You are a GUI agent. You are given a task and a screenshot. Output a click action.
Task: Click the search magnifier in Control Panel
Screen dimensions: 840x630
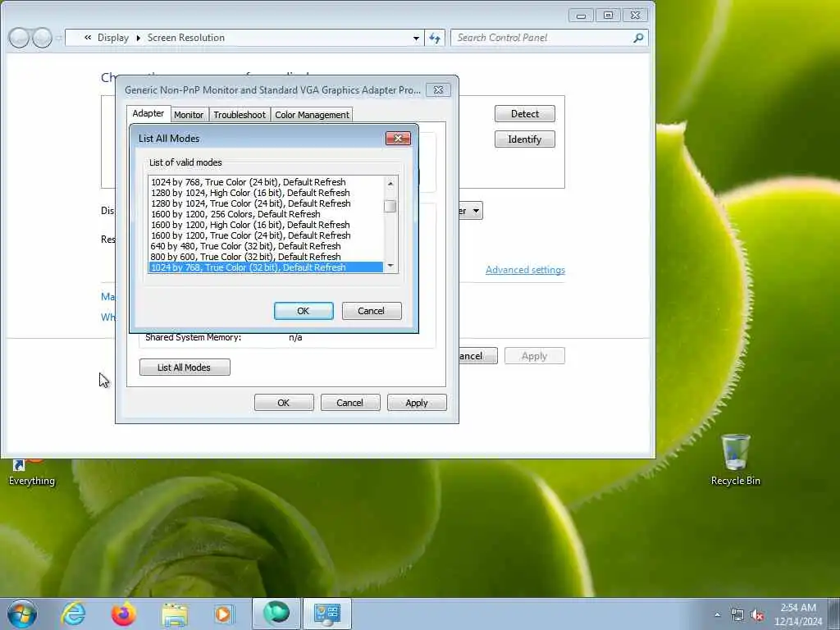tap(638, 38)
